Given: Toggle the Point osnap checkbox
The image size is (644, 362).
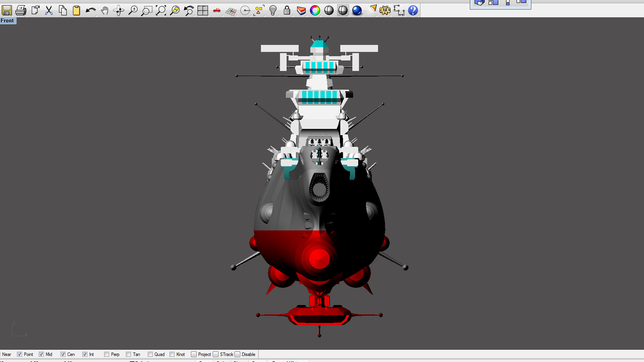Looking at the screenshot, I should point(19,354).
